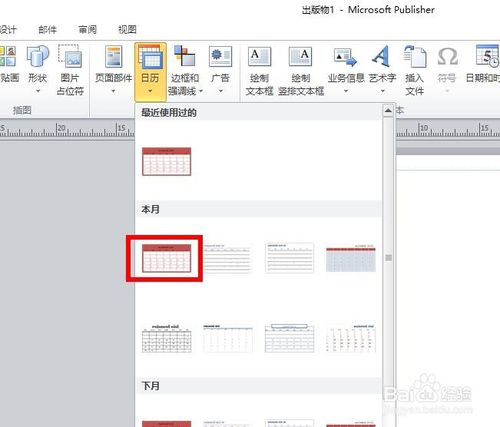Image resolution: width=500 pixels, height=427 pixels.
Task: Choose the third 本月 calendar with bordered list
Action: [289, 258]
